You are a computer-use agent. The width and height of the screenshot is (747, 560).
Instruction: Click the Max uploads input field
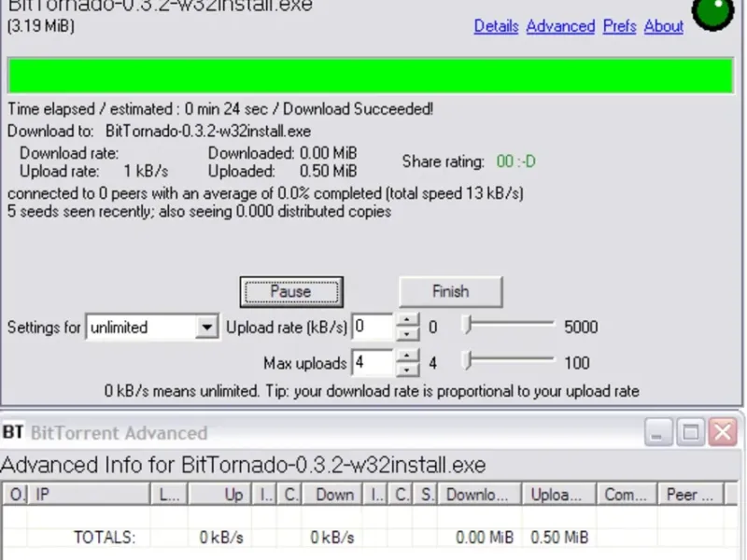coord(373,363)
